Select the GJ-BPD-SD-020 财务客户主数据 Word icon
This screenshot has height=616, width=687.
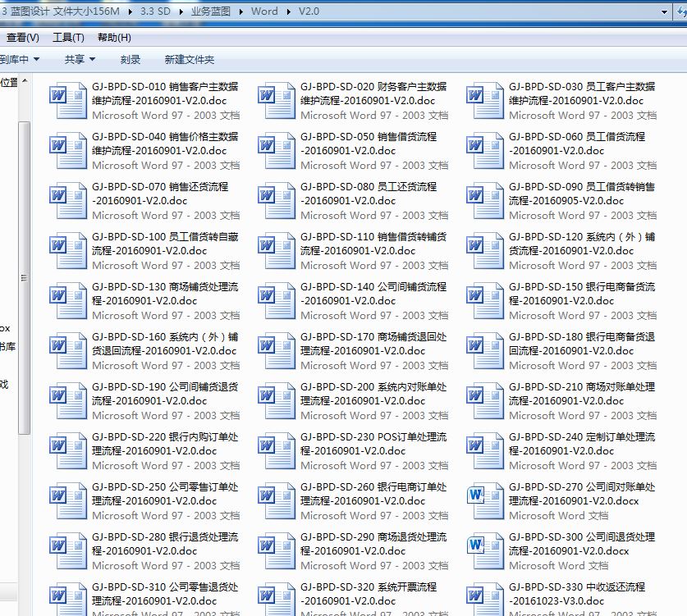tap(276, 101)
